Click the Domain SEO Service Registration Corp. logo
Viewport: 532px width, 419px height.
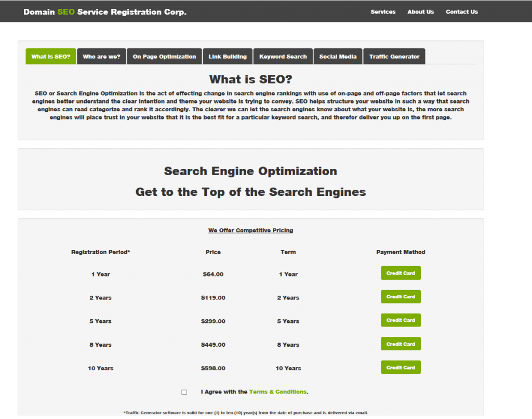(x=105, y=12)
